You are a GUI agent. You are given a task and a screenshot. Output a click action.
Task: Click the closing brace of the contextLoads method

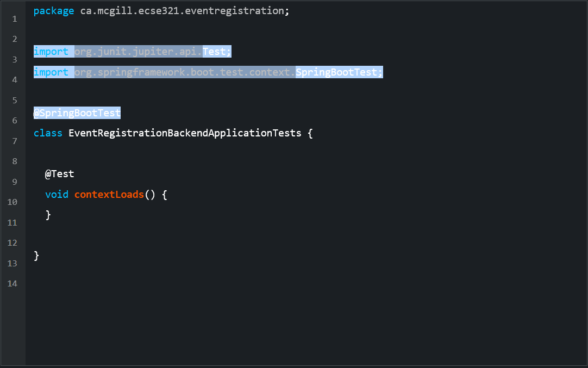(48, 215)
